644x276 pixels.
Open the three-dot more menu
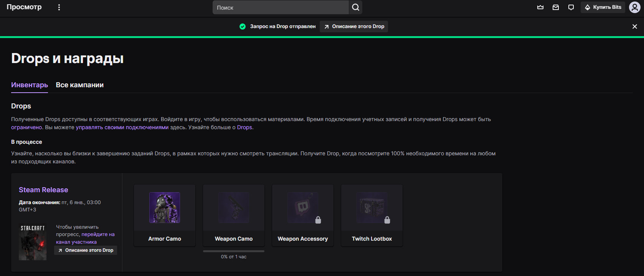click(59, 7)
